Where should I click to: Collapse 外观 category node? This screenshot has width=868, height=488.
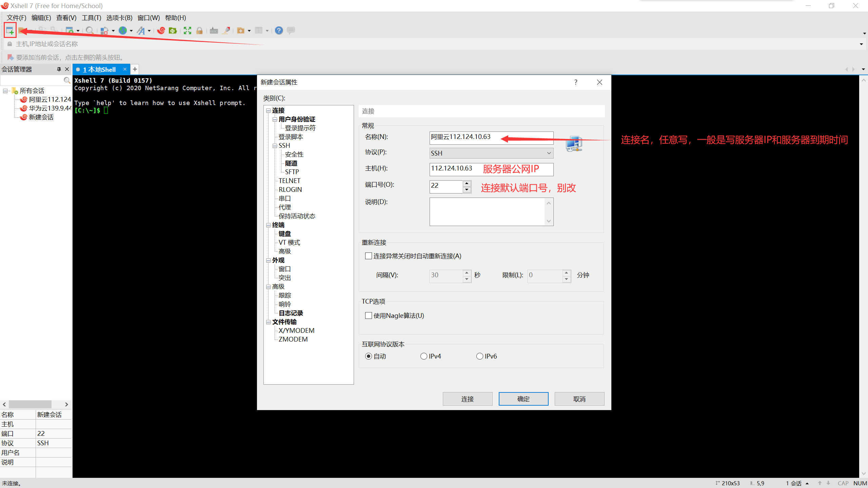pos(269,260)
